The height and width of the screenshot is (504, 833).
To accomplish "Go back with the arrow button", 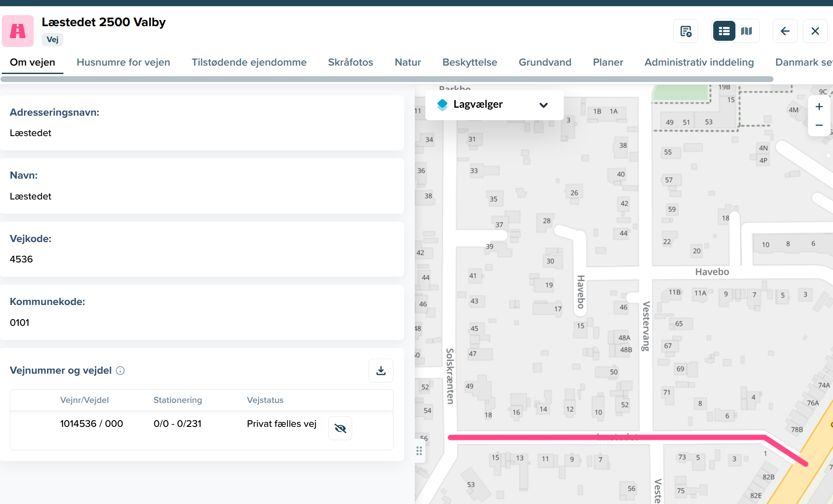I will tap(785, 31).
